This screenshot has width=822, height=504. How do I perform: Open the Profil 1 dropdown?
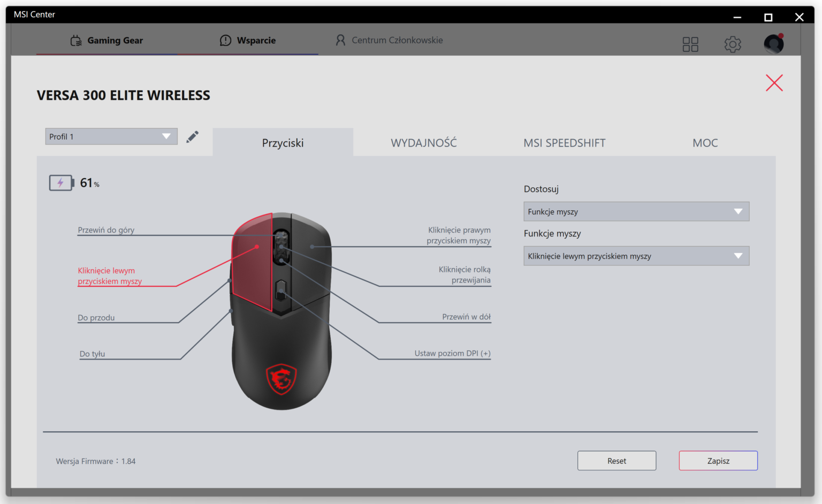coord(111,136)
